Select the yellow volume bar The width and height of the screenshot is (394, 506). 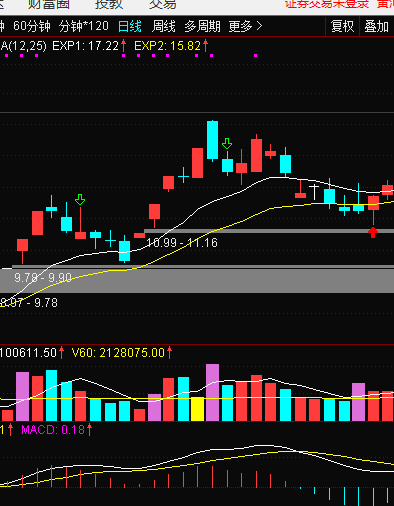pyautogui.click(x=197, y=409)
